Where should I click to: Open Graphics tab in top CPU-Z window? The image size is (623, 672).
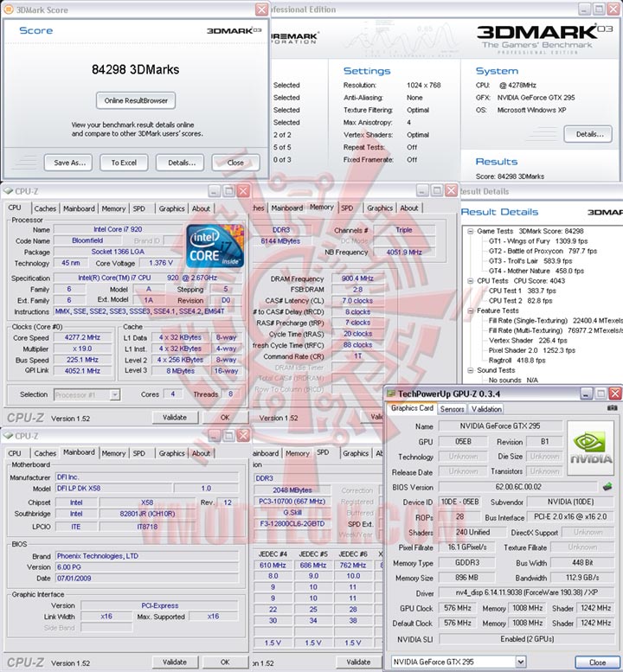[x=171, y=208]
